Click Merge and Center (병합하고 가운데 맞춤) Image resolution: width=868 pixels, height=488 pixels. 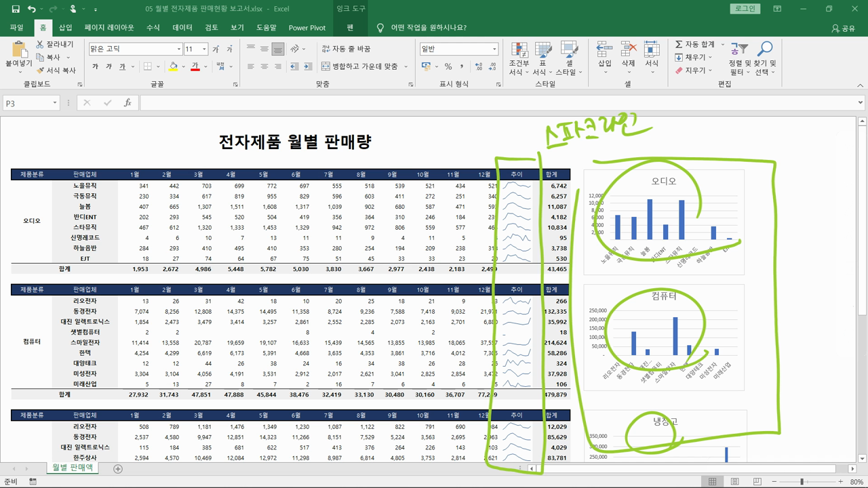tap(361, 66)
